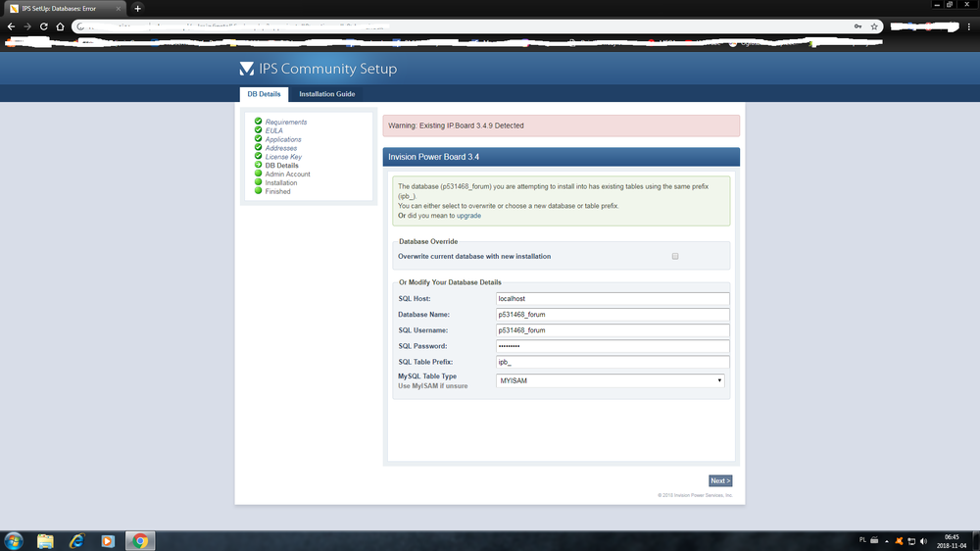Open the Windows Start menu
The width and height of the screenshot is (980, 551).
point(14,540)
